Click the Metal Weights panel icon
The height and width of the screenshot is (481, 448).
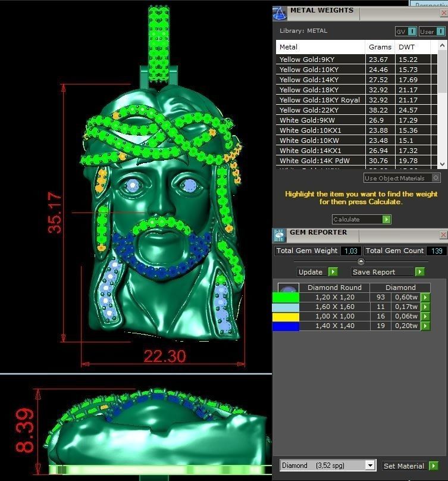280,13
